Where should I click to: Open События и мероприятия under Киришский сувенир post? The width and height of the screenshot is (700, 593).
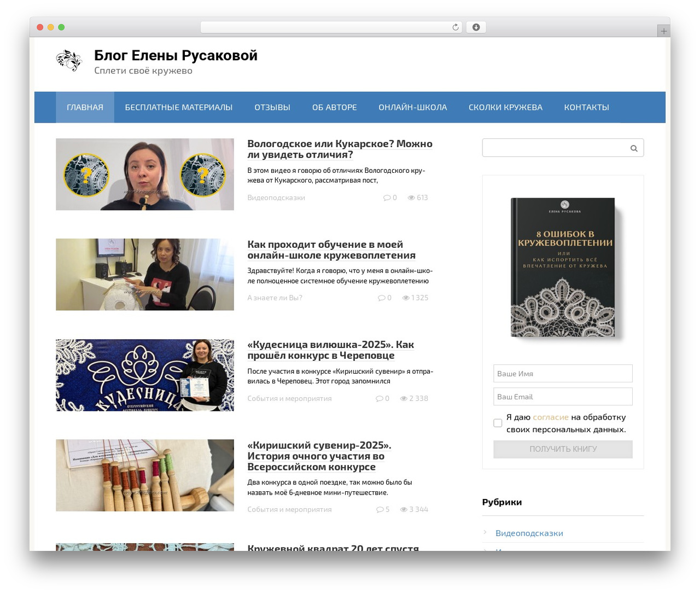click(289, 509)
